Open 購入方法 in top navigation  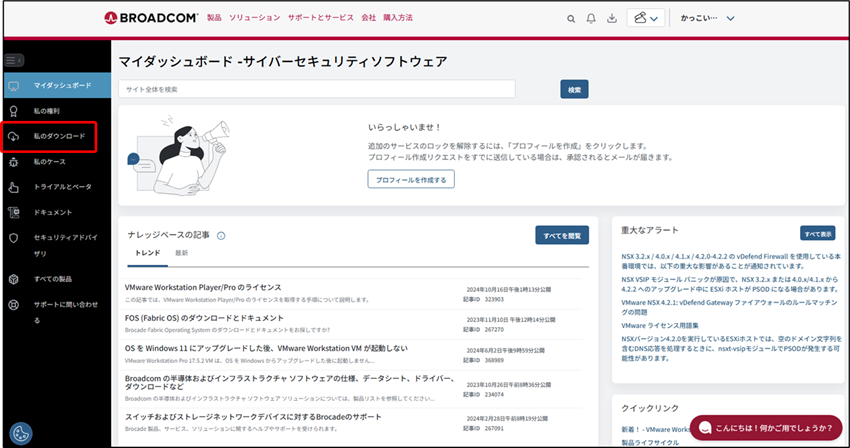398,18
